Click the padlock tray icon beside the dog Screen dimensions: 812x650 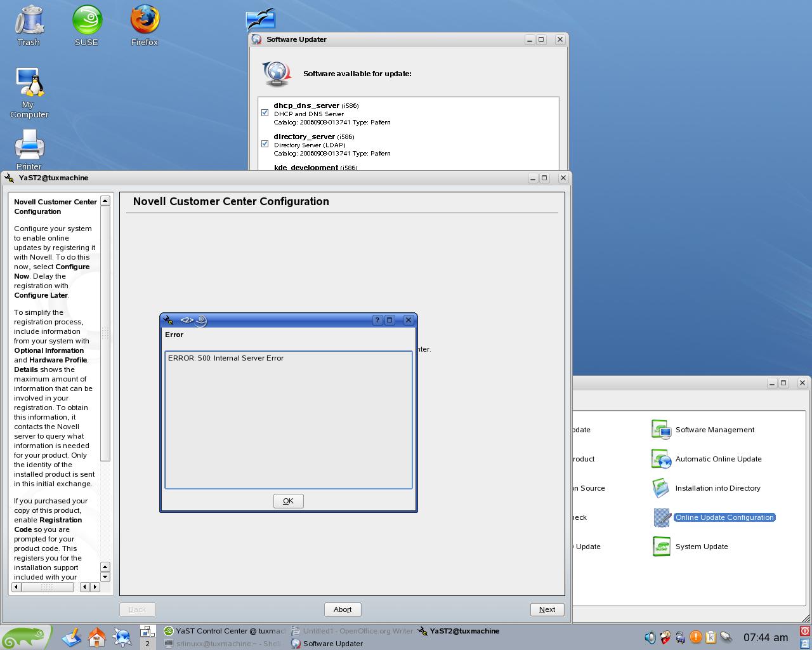tap(681, 637)
